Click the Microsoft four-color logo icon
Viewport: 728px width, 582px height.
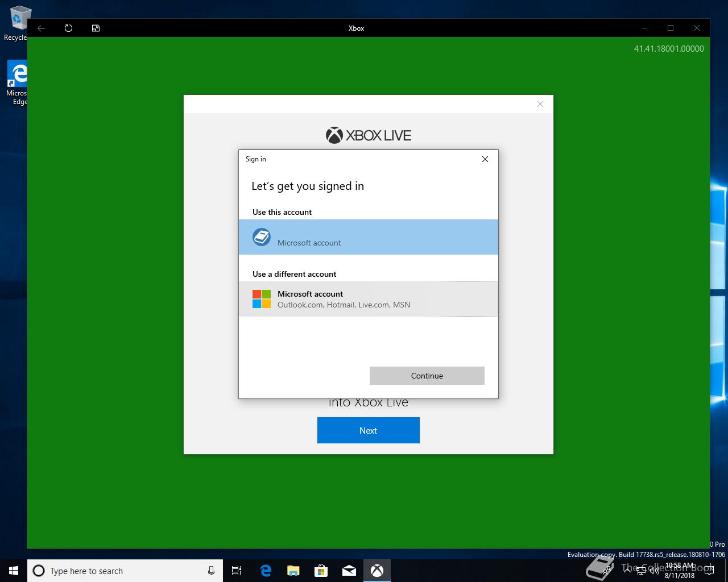262,299
